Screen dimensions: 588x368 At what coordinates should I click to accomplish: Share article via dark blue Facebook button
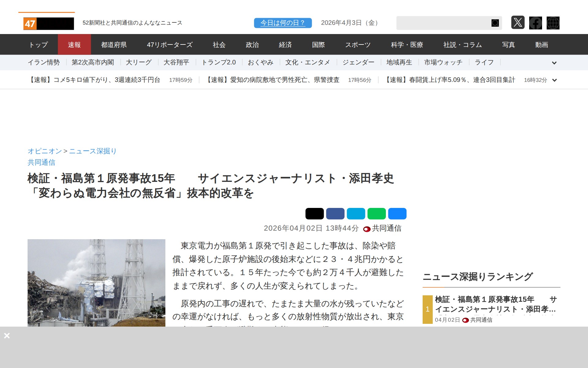(335, 214)
